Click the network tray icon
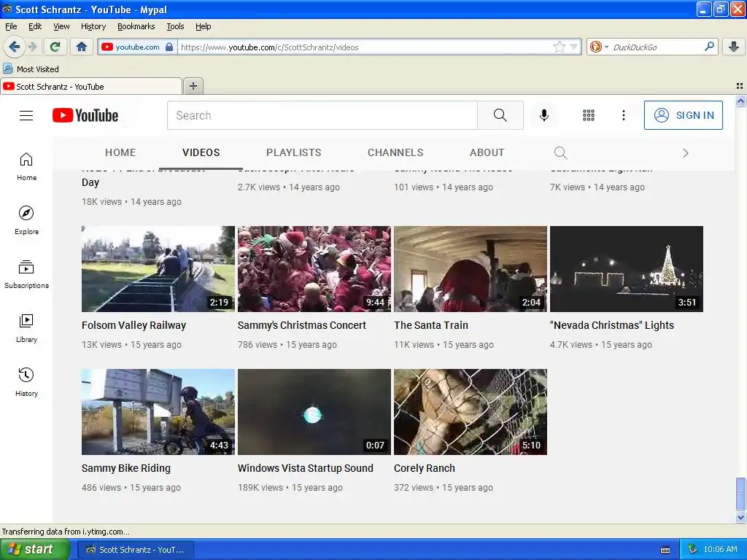 click(x=693, y=550)
